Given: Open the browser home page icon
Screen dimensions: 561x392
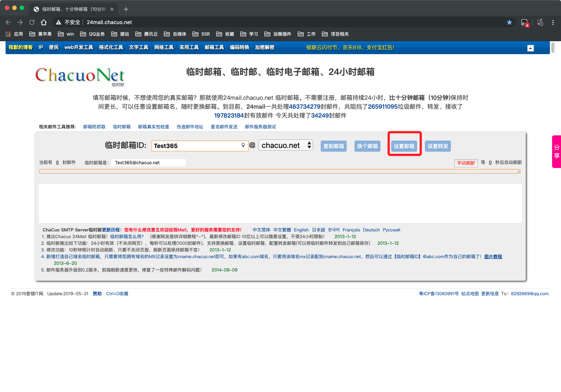Looking at the screenshot, I should 44,22.
